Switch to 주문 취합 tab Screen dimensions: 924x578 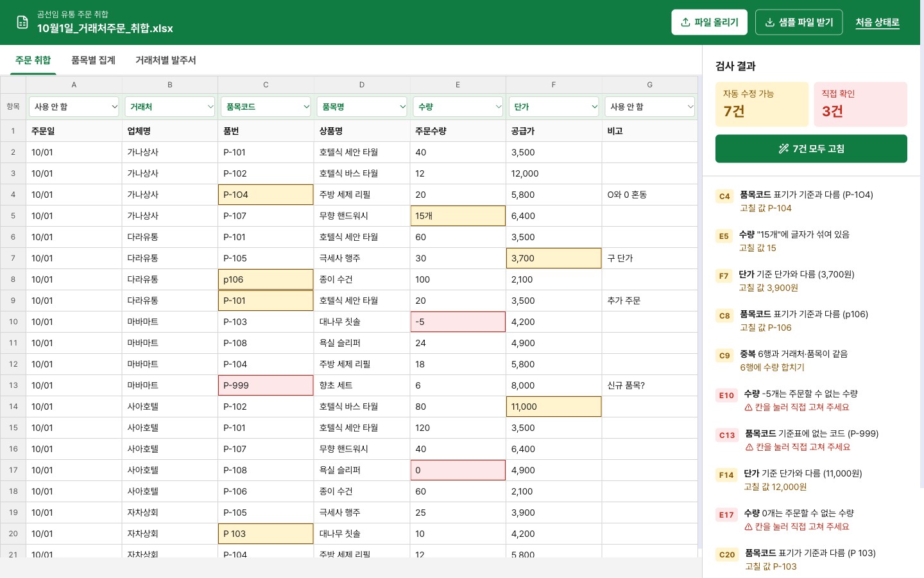coord(33,60)
